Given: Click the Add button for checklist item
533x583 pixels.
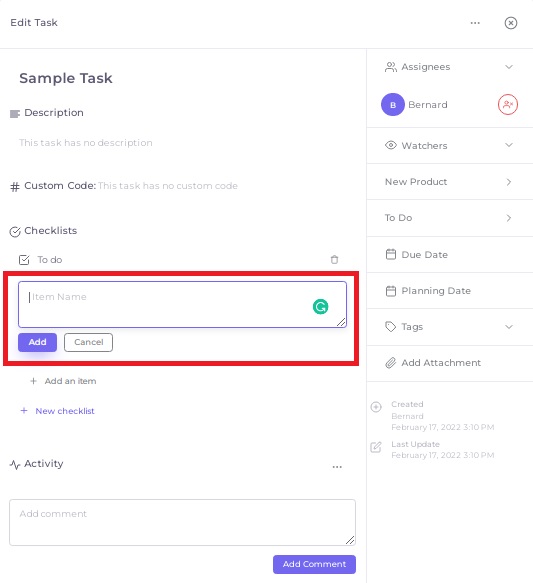Looking at the screenshot, I should point(38,342).
